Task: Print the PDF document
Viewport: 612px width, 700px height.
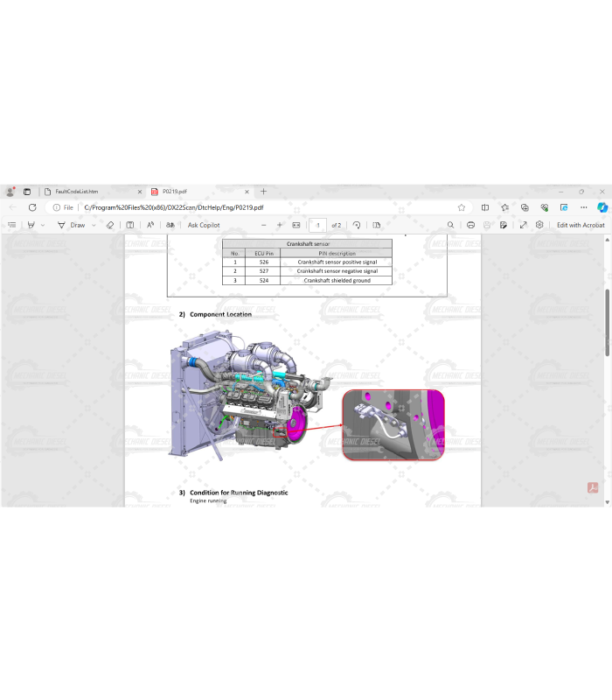Action: click(471, 225)
